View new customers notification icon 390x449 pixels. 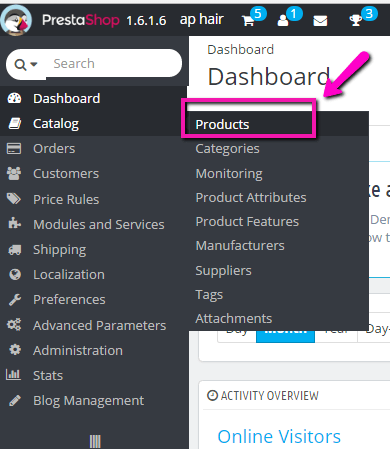coord(283,21)
